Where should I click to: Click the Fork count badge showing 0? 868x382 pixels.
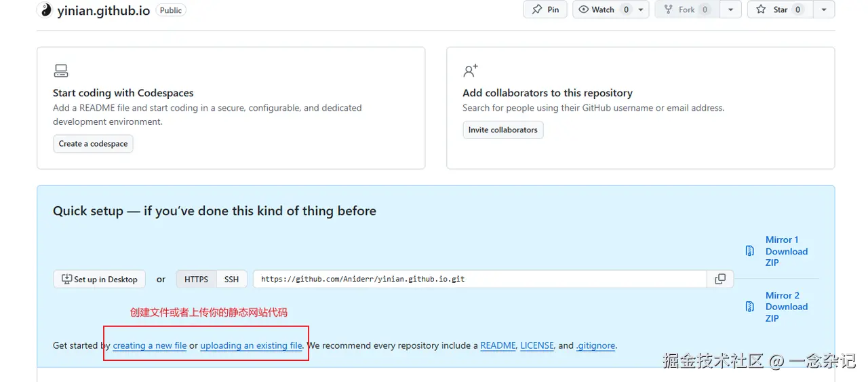[x=705, y=9]
